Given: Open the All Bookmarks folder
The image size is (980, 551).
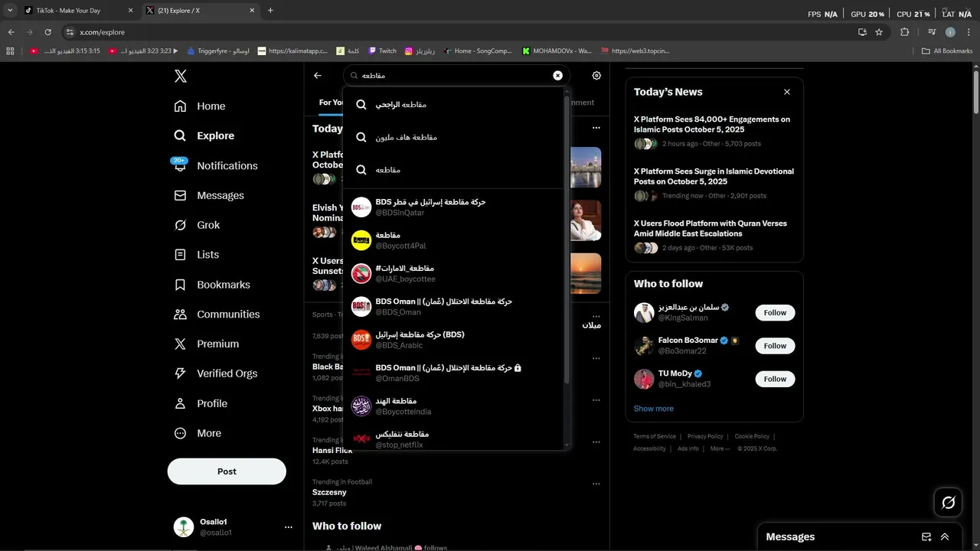Looking at the screenshot, I should pyautogui.click(x=947, y=51).
